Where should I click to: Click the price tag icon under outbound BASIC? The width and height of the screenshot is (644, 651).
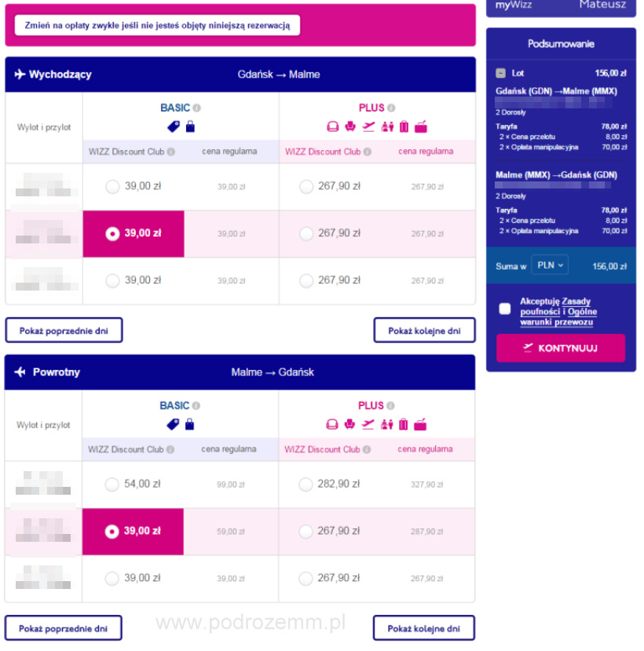click(x=174, y=126)
